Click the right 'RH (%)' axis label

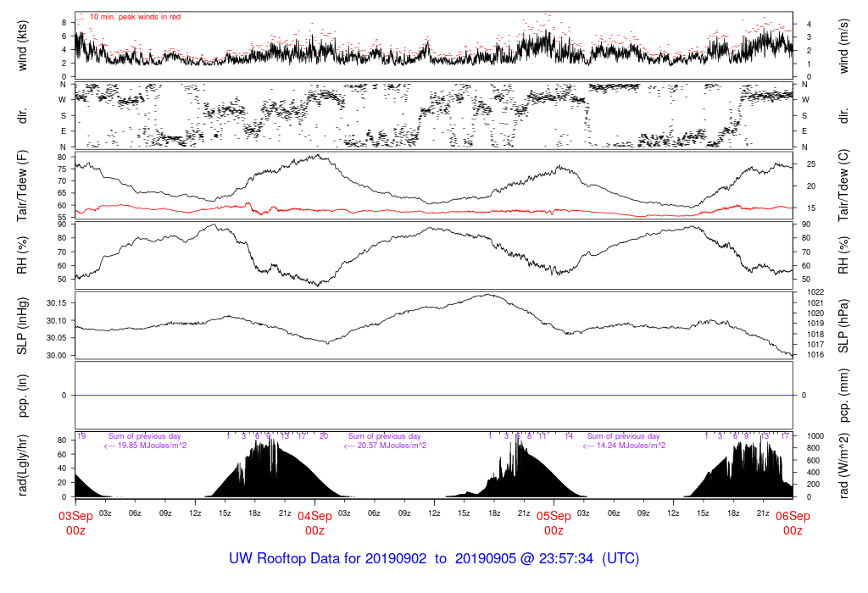point(843,256)
